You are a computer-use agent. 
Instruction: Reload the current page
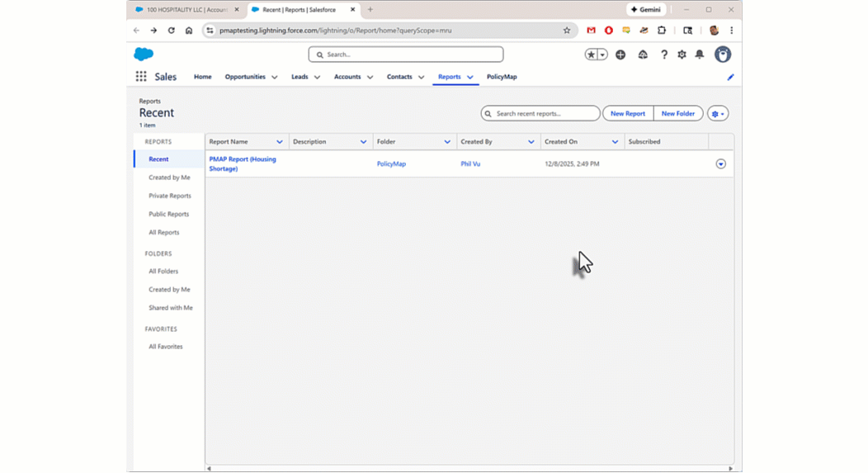(171, 31)
